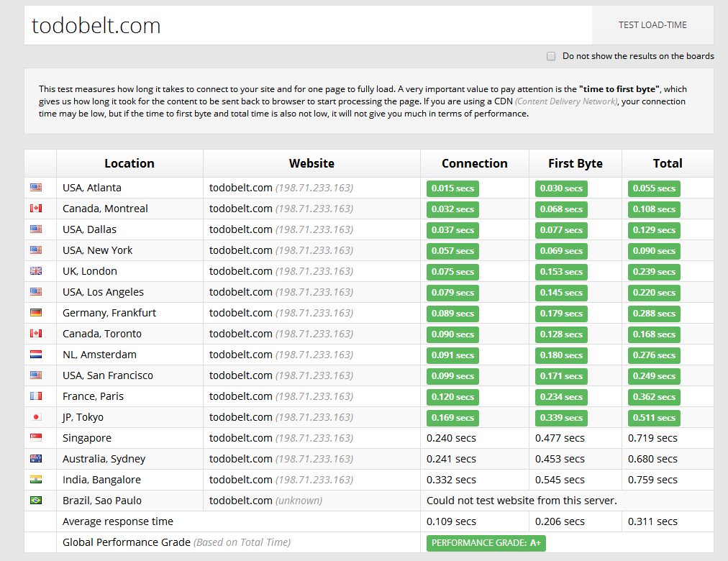Click the 0.206 secs average first byte value
Image resolution: width=728 pixels, height=561 pixels.
coord(560,521)
